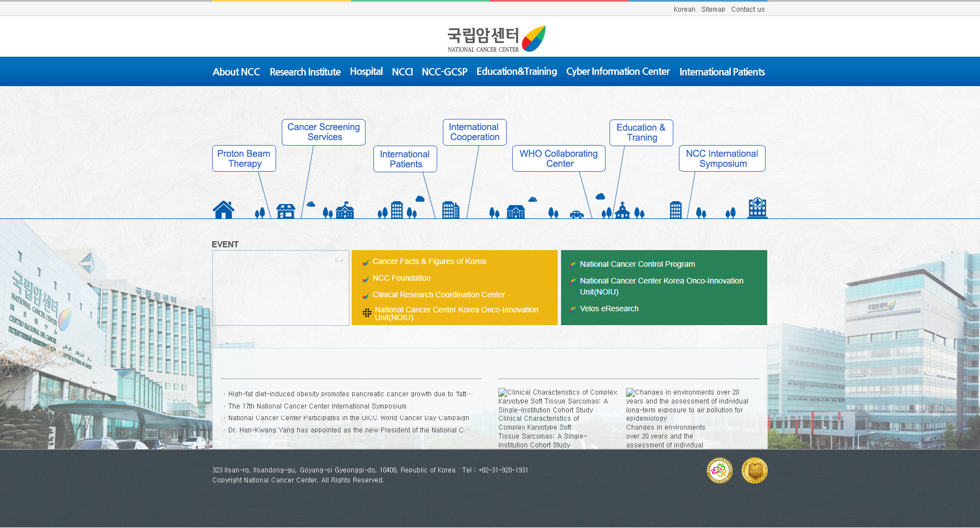Click the blue home house icon
This screenshot has width=980, height=528.
click(x=223, y=210)
